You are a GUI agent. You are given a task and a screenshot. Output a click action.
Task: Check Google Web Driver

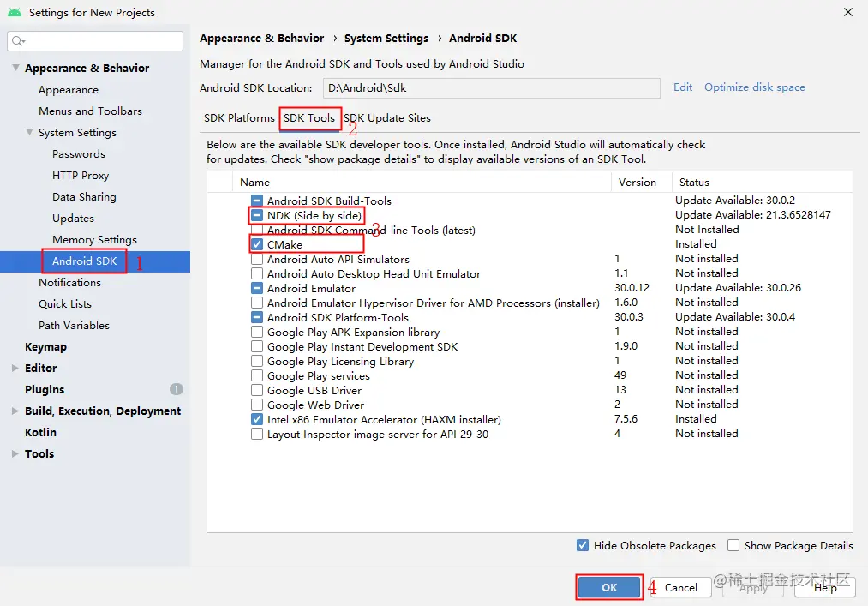coord(257,405)
